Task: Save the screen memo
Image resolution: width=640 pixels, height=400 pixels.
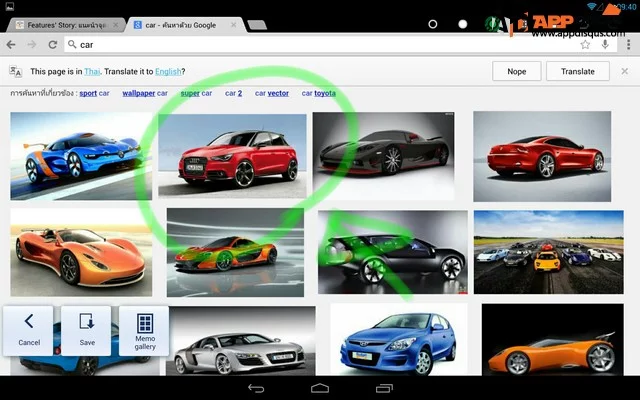Action: pos(87,331)
